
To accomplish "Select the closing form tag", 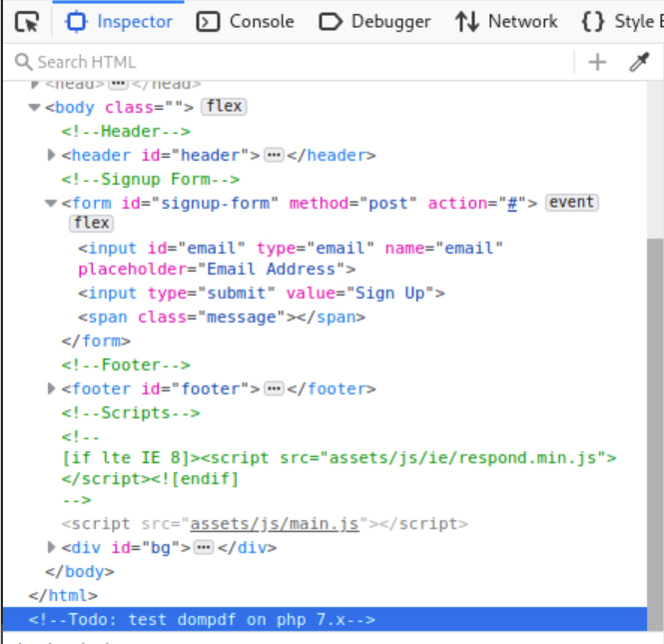I will click(x=96, y=340).
